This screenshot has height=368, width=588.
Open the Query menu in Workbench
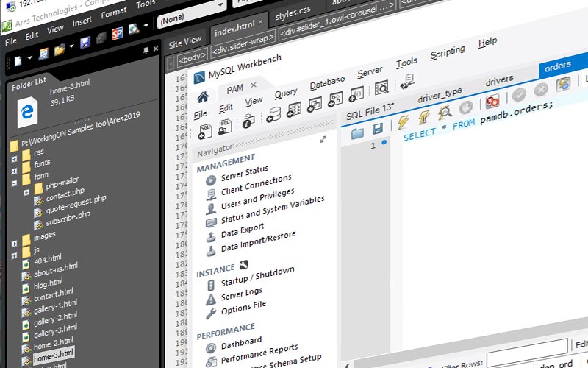[286, 93]
